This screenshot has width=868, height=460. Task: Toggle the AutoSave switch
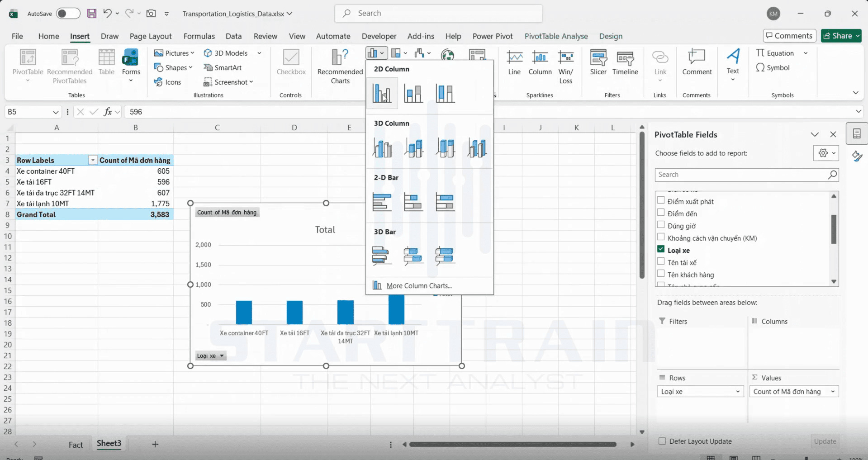(68, 14)
